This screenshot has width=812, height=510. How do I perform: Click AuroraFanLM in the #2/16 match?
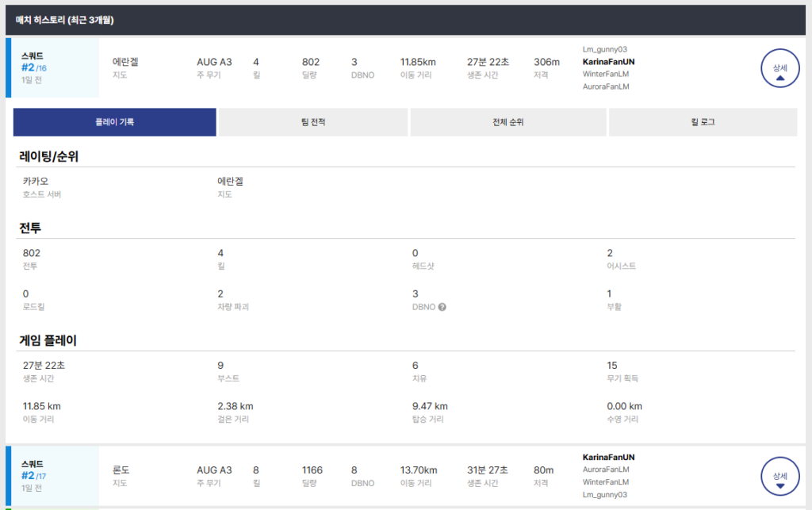606,86
